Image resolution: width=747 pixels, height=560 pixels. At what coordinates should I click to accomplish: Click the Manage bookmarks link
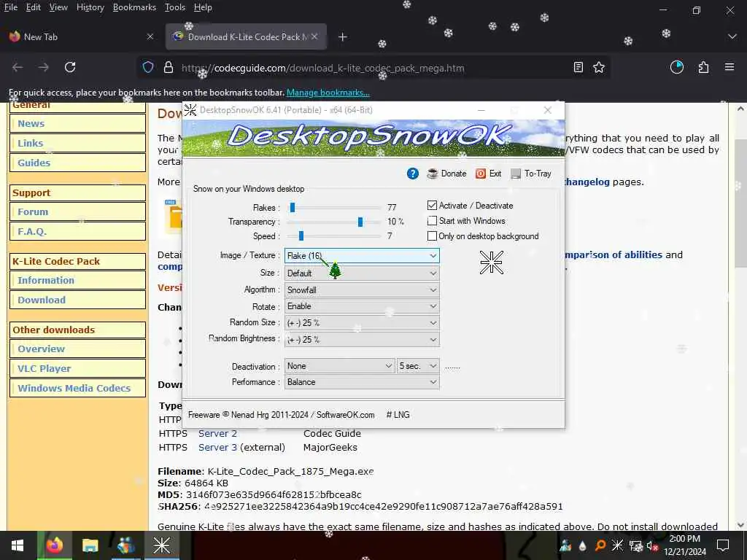pos(328,93)
